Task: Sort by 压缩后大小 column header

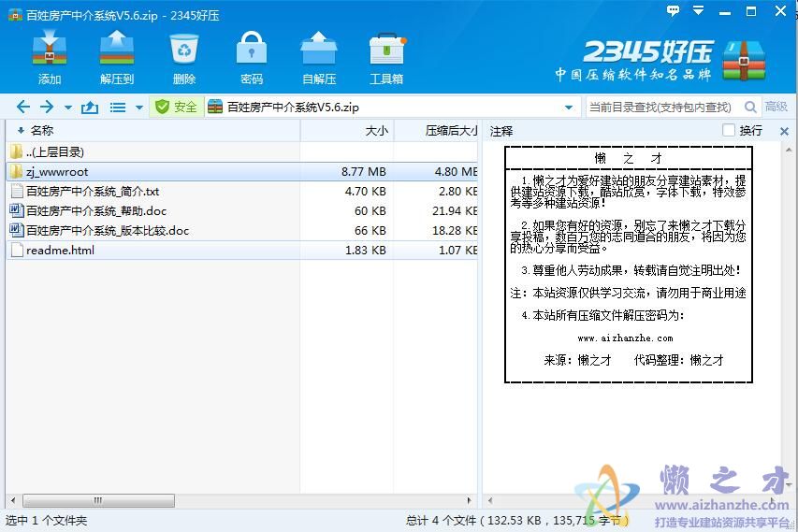Action: (437, 131)
